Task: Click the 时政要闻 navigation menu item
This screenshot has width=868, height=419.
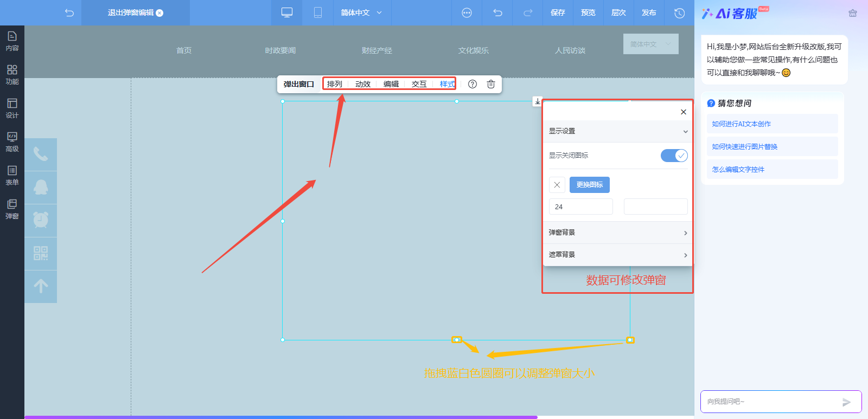Action: point(280,50)
